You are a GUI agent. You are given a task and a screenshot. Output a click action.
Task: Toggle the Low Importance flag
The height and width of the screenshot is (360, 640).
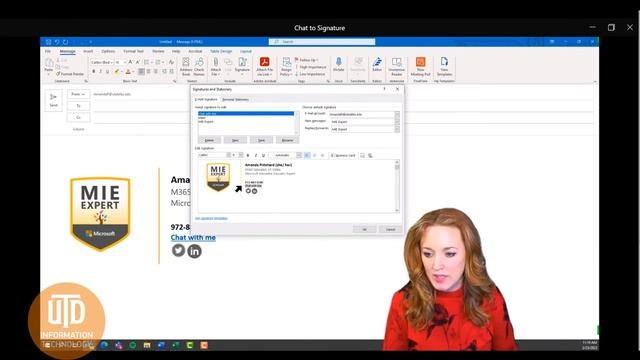point(310,74)
